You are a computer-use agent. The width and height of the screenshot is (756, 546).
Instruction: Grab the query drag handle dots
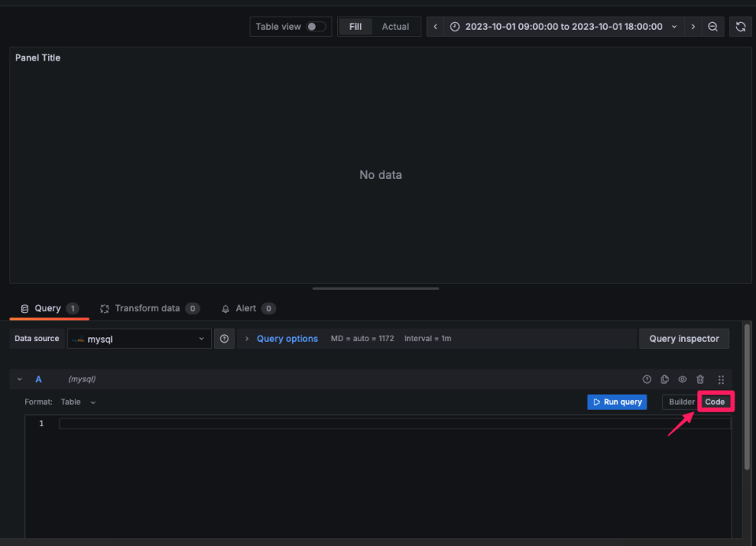[721, 379]
